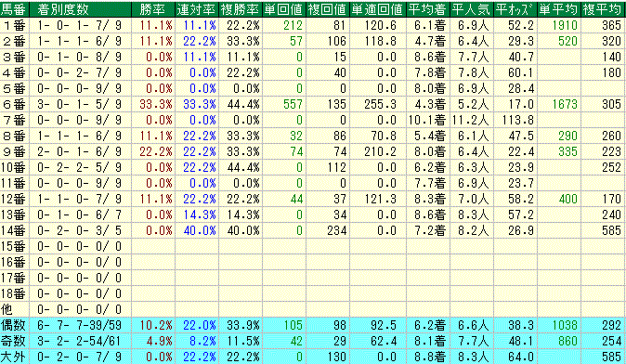Click the 40.0% 連対率 in 14番 row
626x364 pixels.
200,230
